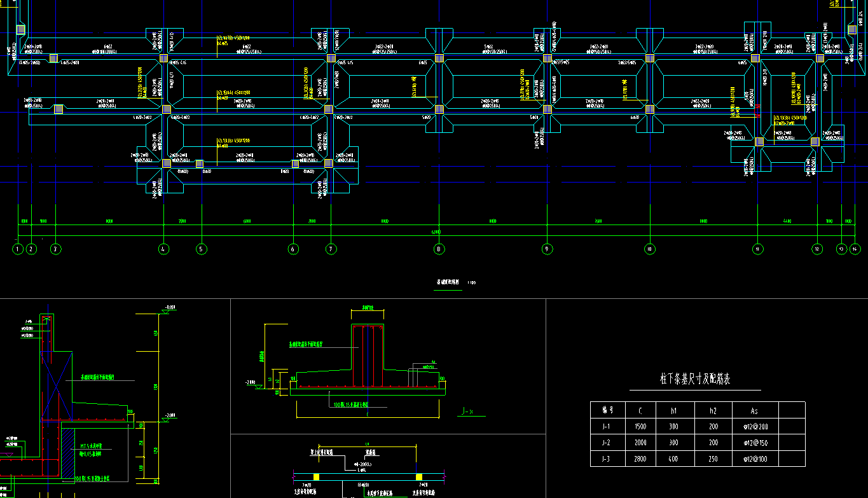This screenshot has height=498, width=868.
Task: Click axis bubble number 10
Action: [649, 249]
